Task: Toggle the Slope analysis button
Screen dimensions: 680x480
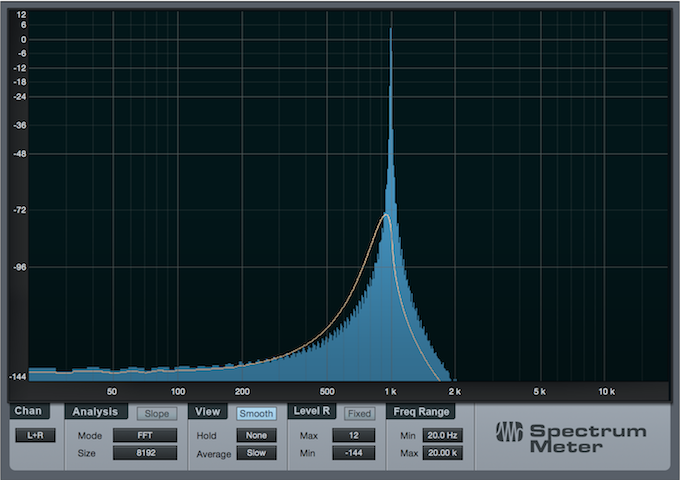Action: pos(157,414)
